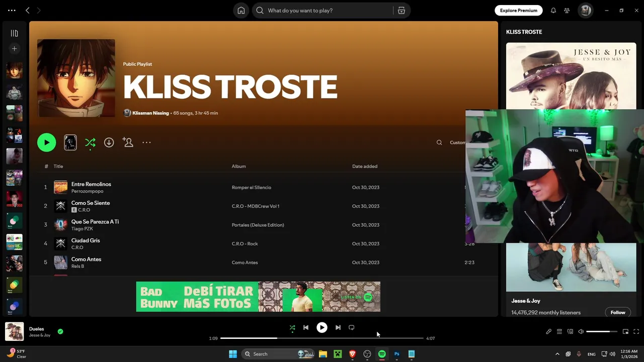Toggle playlist shuffle next to play button
Image resolution: width=644 pixels, height=362 pixels.
[90, 143]
